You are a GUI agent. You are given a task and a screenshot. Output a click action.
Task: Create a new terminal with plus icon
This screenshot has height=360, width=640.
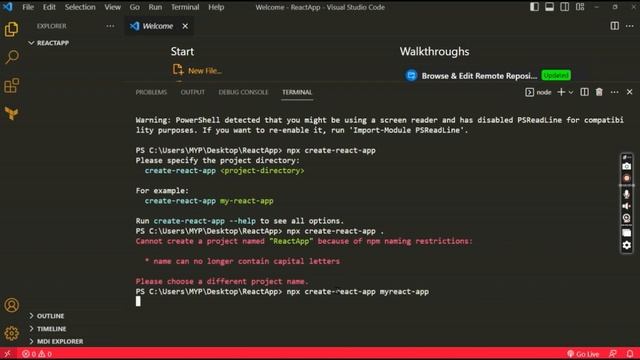click(561, 92)
